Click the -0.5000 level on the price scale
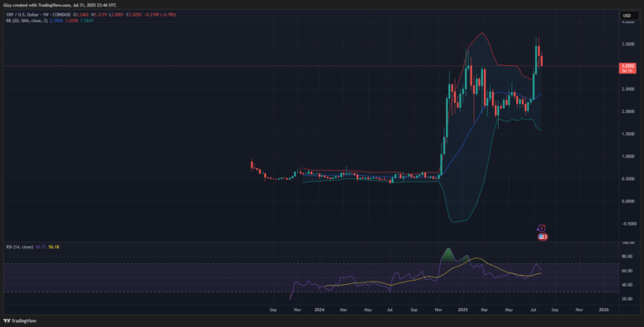Viewport: 644px width, 327px height. [x=627, y=224]
